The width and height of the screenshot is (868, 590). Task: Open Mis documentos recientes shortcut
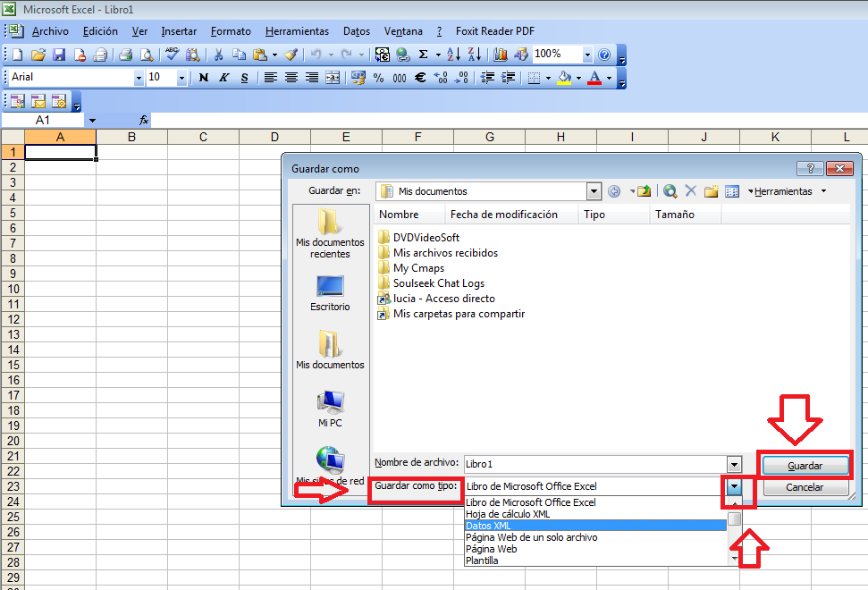[x=330, y=233]
